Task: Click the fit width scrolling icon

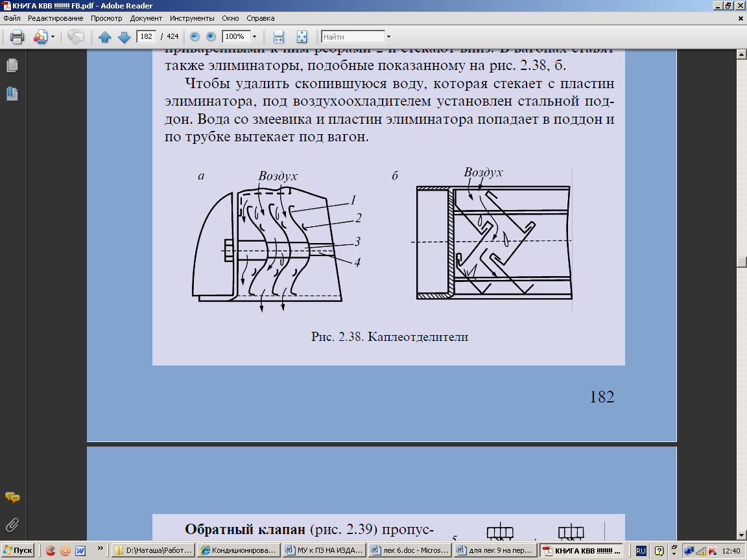Action: tap(278, 37)
